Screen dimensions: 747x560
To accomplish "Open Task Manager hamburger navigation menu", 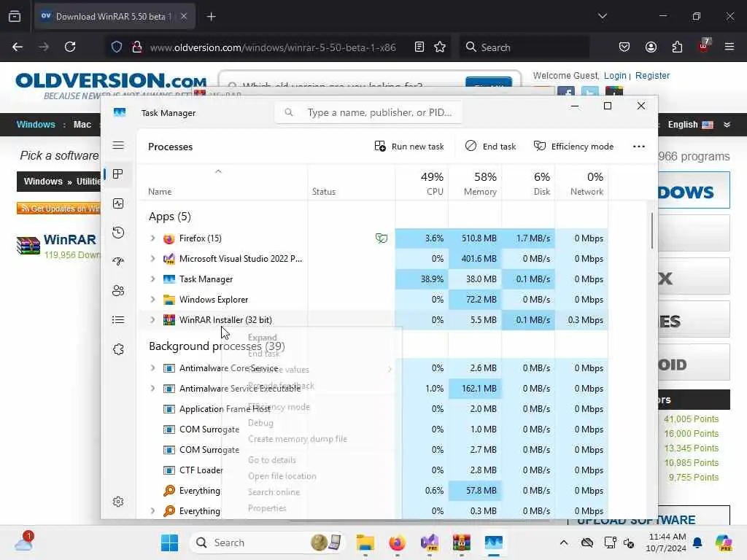I will point(118,145).
